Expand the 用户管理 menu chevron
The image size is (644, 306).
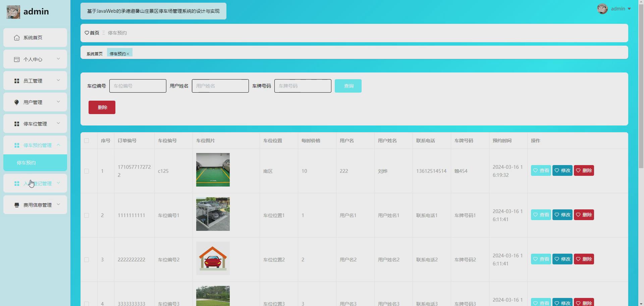pos(58,102)
